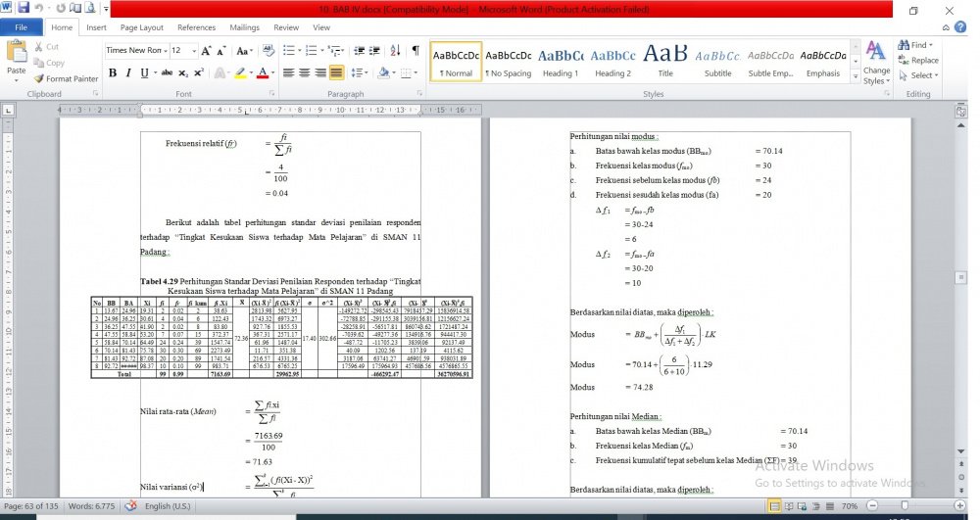This screenshot has height=520, width=980.
Task: Switch to Web Layout view
Action: pyautogui.click(x=803, y=506)
